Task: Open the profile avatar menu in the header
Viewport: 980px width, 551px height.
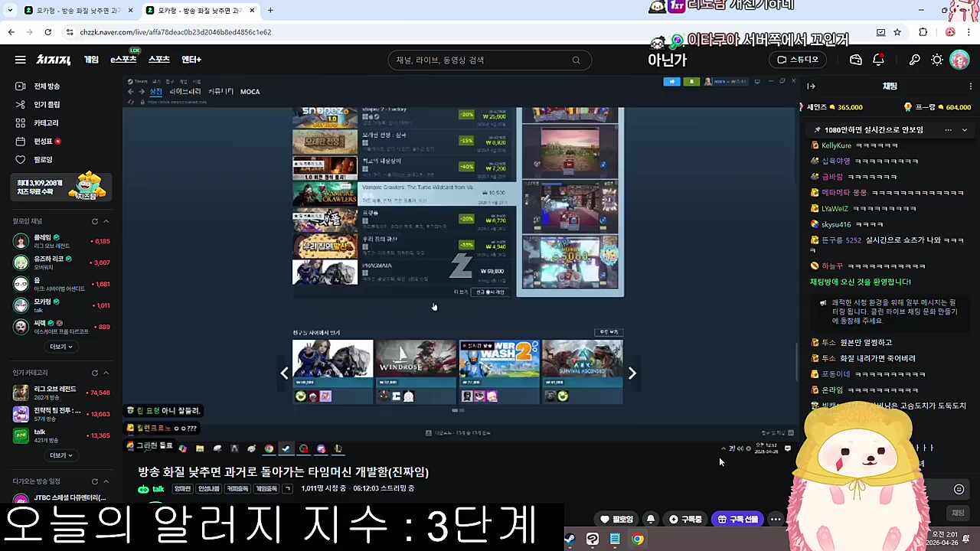Action: (959, 60)
